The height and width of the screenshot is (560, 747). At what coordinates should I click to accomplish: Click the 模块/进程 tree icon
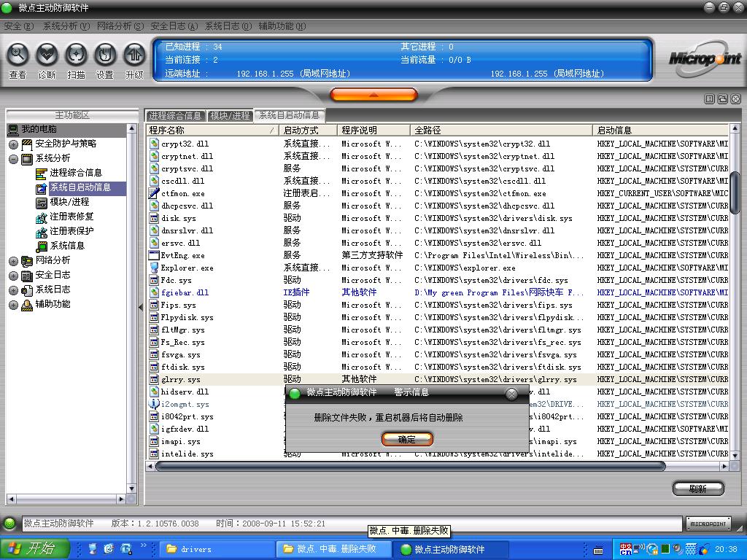[42, 203]
